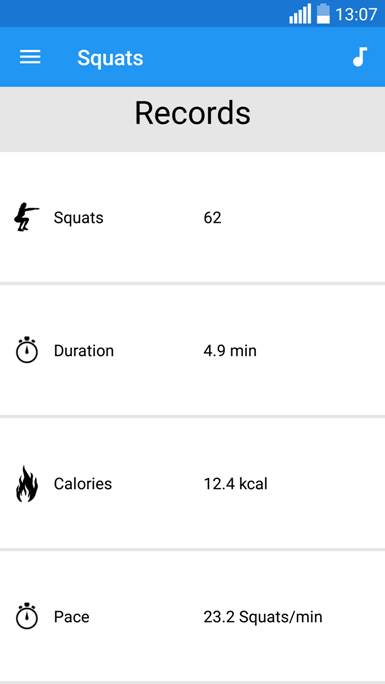Select the Duration record label
The height and width of the screenshot is (684, 385).
click(x=84, y=350)
